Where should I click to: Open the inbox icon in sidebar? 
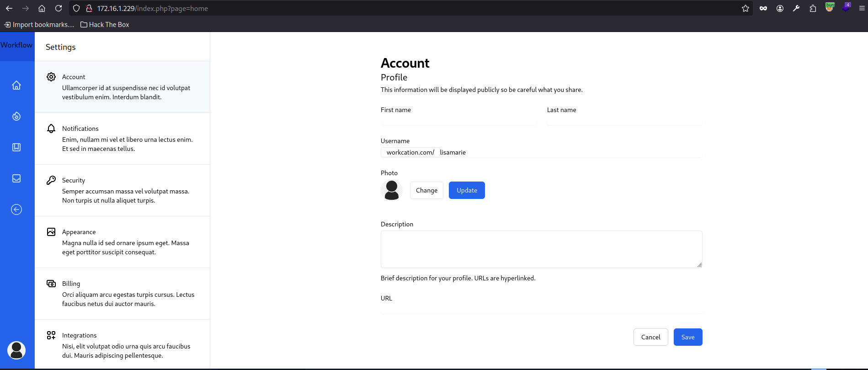16,178
